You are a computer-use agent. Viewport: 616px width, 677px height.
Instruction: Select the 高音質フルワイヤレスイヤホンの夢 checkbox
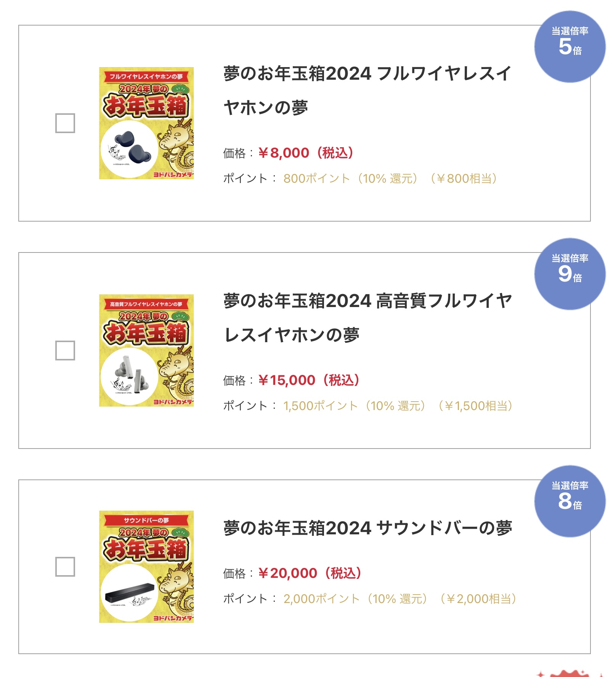(x=65, y=351)
